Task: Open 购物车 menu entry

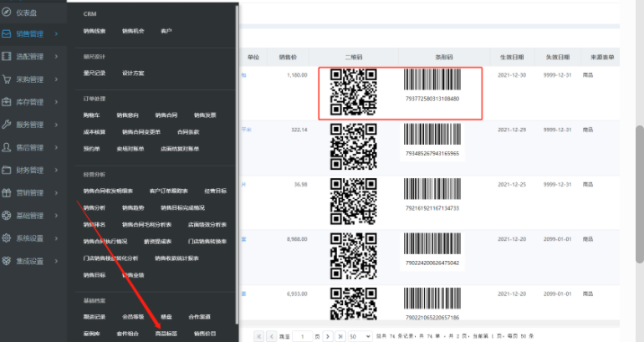Action: point(92,115)
